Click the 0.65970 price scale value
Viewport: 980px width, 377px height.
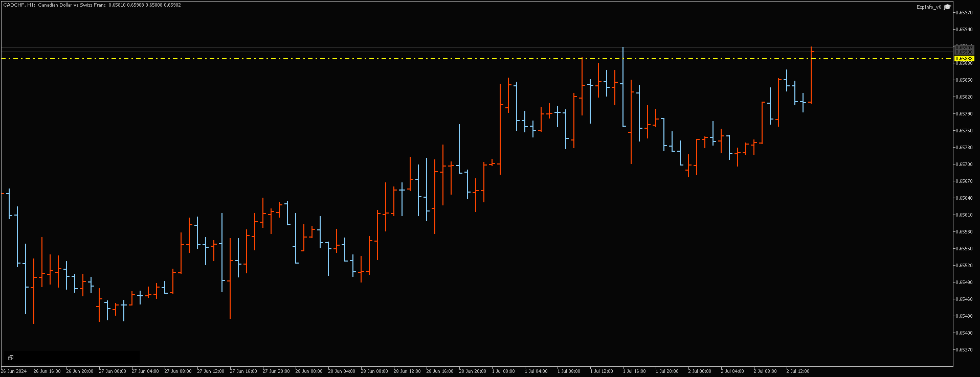click(x=965, y=13)
